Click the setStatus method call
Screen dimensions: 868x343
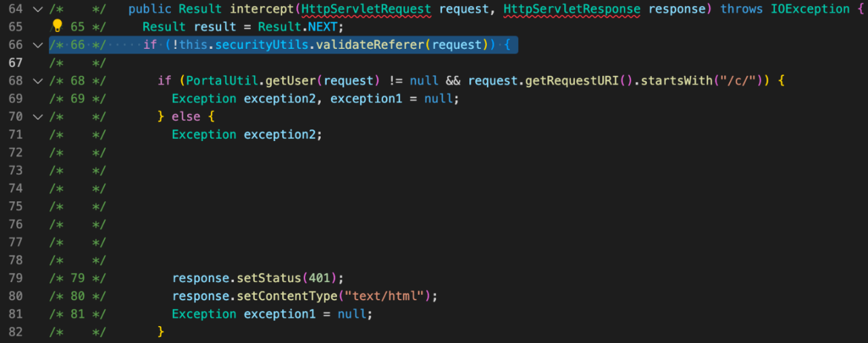click(266, 279)
